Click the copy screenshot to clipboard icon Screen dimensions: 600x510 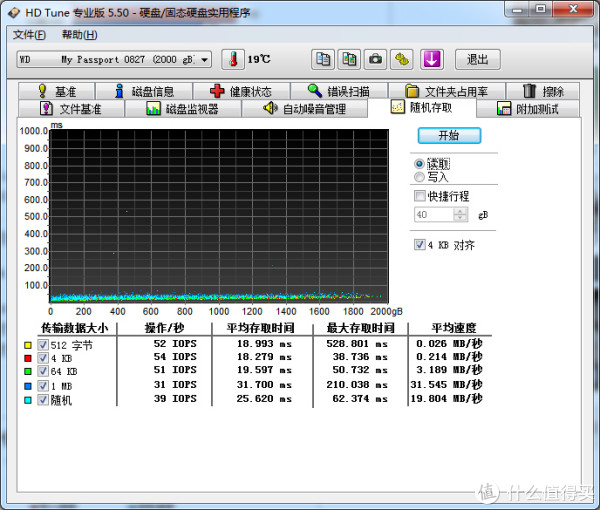pos(349,60)
